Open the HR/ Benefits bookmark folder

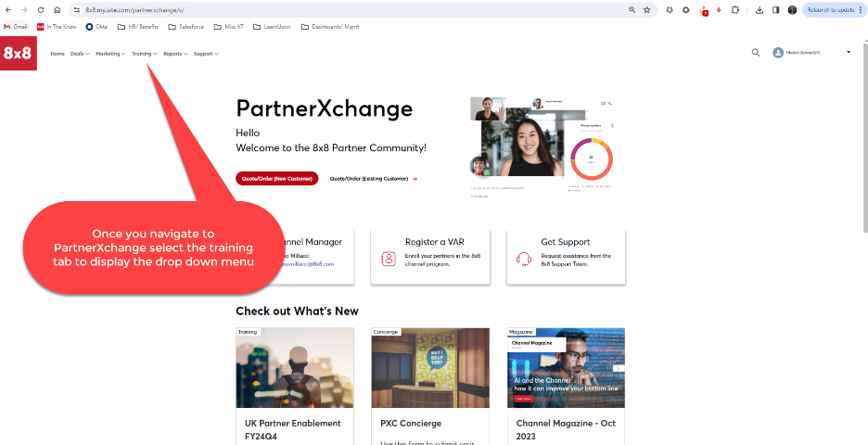[x=138, y=27]
